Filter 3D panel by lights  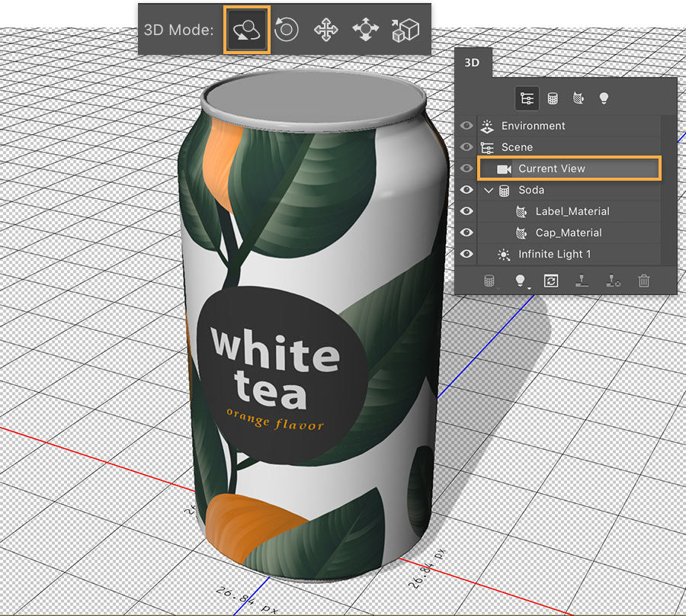click(604, 98)
